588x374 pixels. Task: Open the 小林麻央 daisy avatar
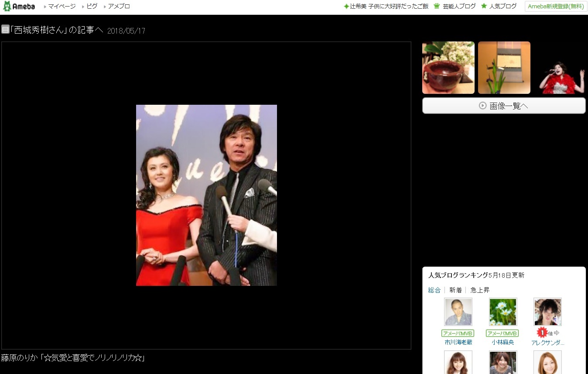(x=503, y=312)
